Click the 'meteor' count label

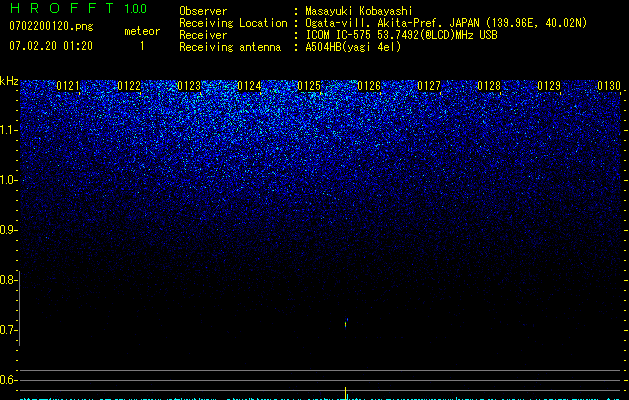click(142, 31)
